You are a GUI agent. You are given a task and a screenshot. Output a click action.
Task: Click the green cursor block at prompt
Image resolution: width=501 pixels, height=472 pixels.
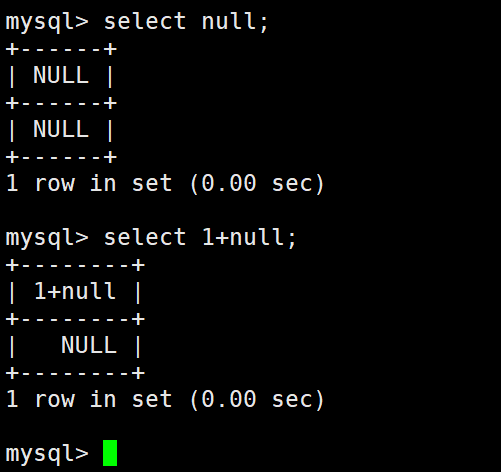(110, 453)
